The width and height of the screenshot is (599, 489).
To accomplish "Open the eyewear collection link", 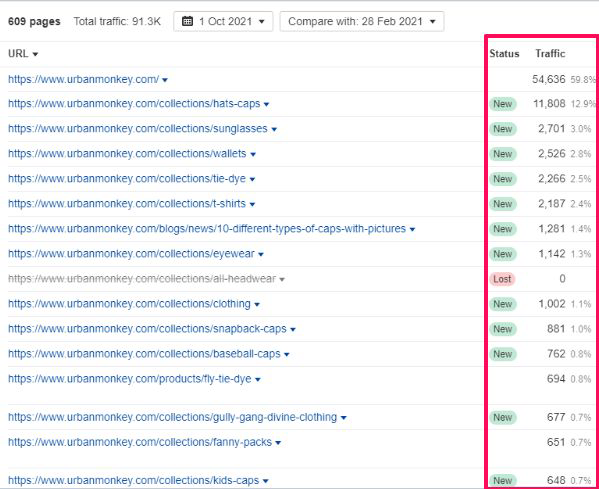I will pyautogui.click(x=131, y=254).
